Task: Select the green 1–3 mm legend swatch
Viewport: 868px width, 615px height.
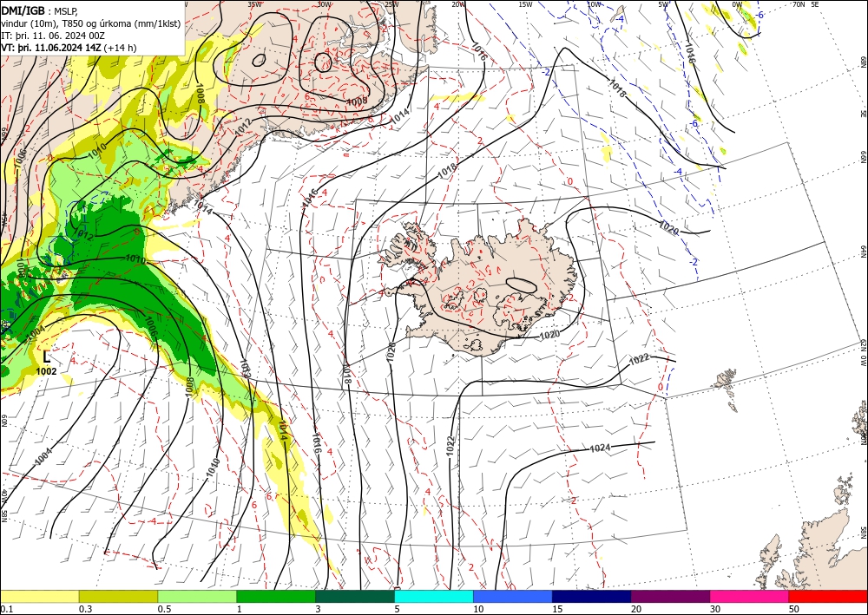Action: (x=276, y=596)
